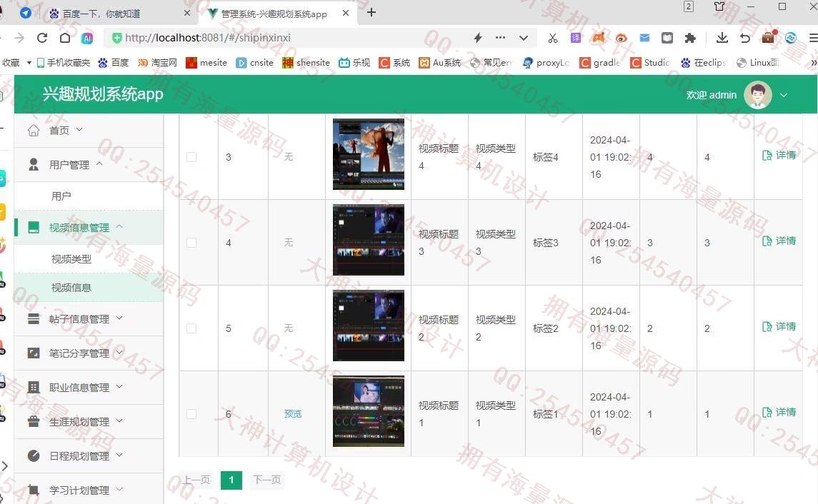Open the address bar dropdown chevron

coord(523,38)
